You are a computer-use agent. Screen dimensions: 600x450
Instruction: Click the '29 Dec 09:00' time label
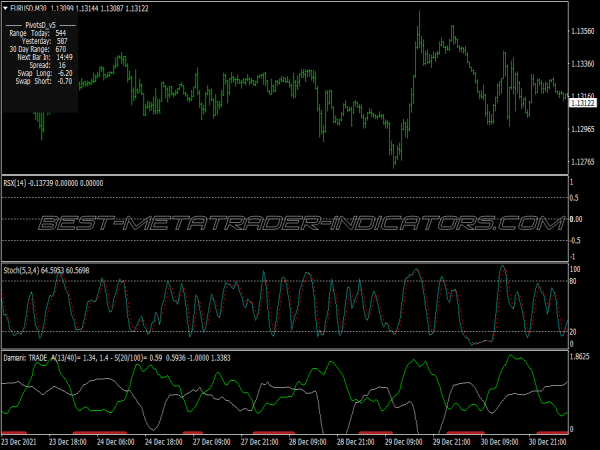[404, 442]
